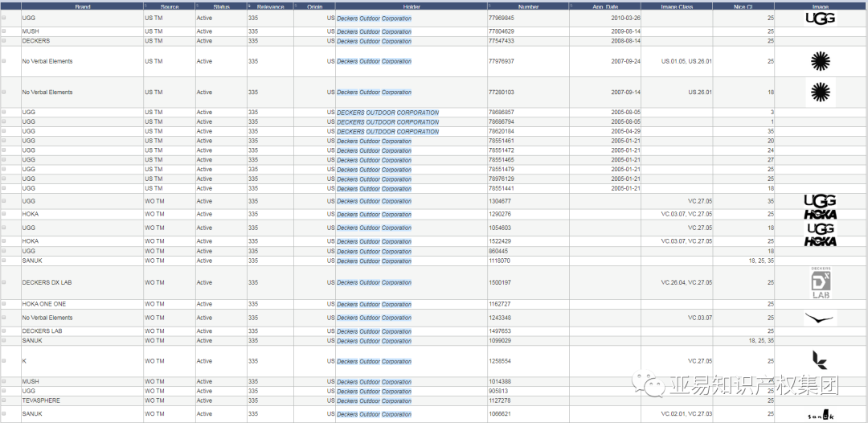Tick the checkbox for the DECKERS row
Image resolution: width=868 pixels, height=423 pixels.
tap(4, 41)
